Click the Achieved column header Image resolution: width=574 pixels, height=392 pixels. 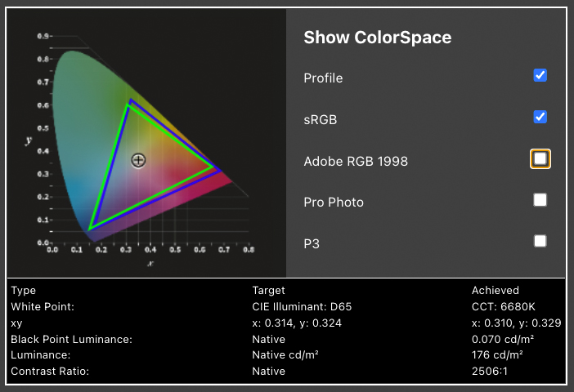496,291
